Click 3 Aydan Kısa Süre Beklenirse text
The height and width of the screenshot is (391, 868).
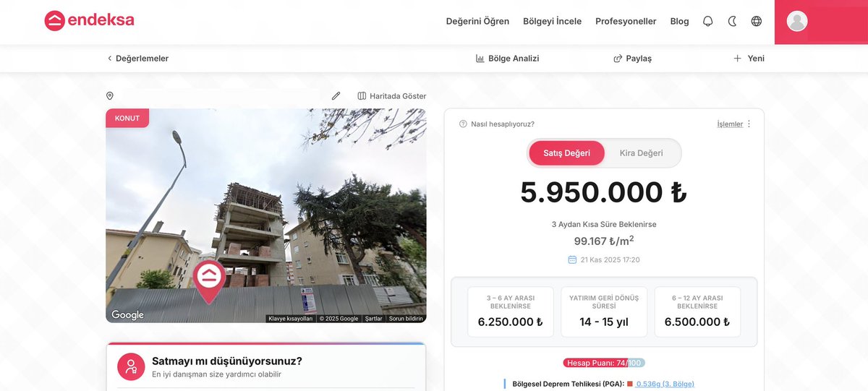(604, 224)
